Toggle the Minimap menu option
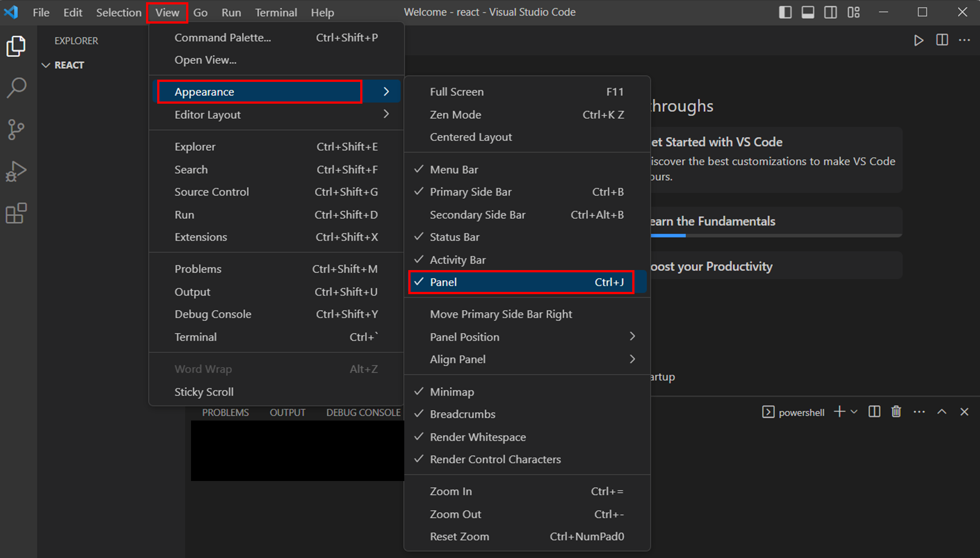Screen dimensions: 980x558 pyautogui.click(x=452, y=392)
